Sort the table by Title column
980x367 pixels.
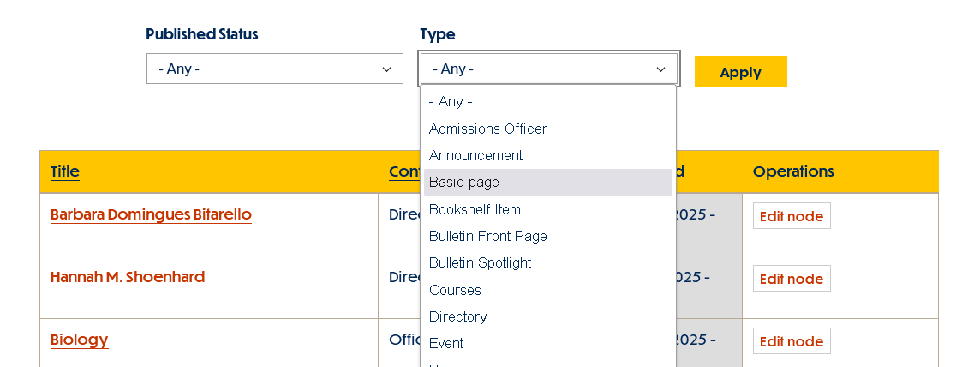click(x=65, y=171)
